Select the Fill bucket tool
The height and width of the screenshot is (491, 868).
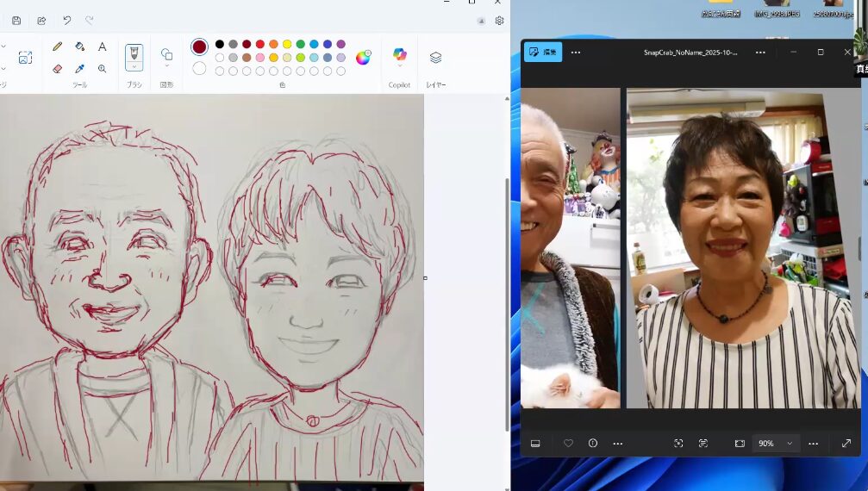pyautogui.click(x=80, y=47)
